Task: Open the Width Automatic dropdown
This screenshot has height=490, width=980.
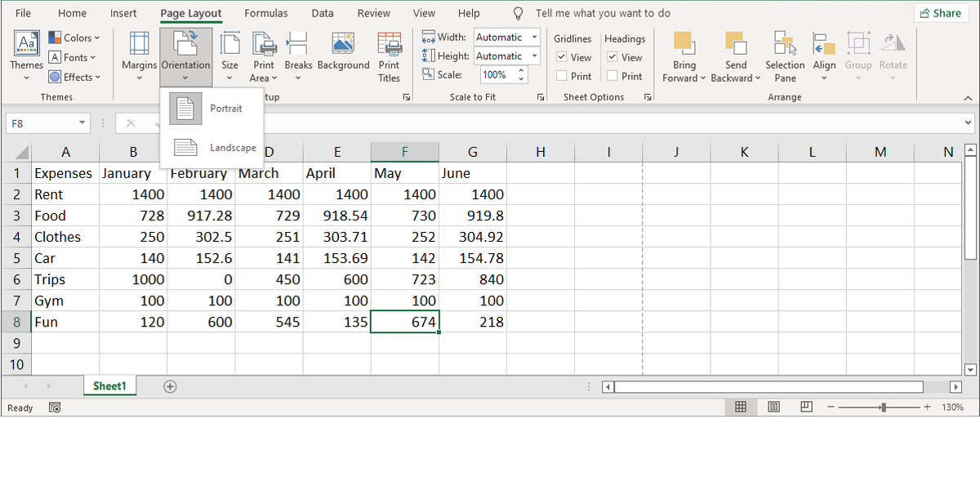Action: pyautogui.click(x=535, y=37)
